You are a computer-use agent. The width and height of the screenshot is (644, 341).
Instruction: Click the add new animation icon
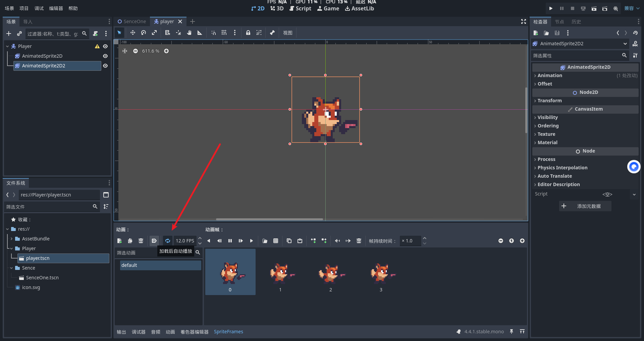click(x=119, y=241)
